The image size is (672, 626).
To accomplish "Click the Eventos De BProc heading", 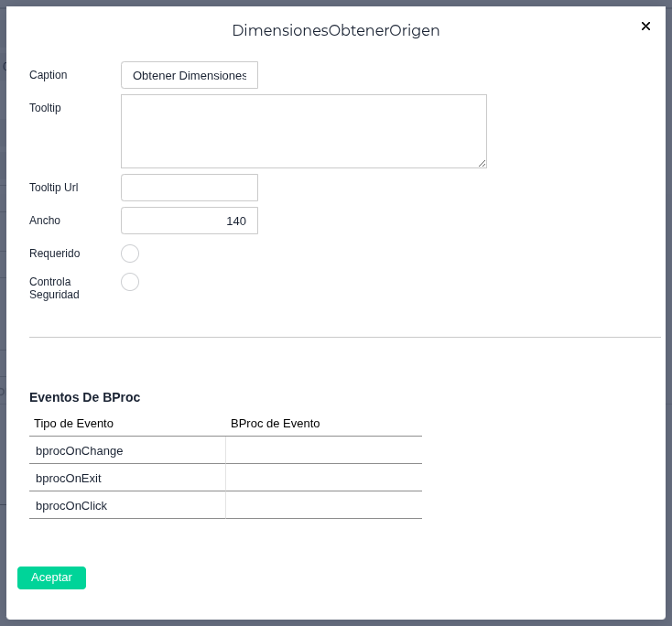I will click(85, 397).
